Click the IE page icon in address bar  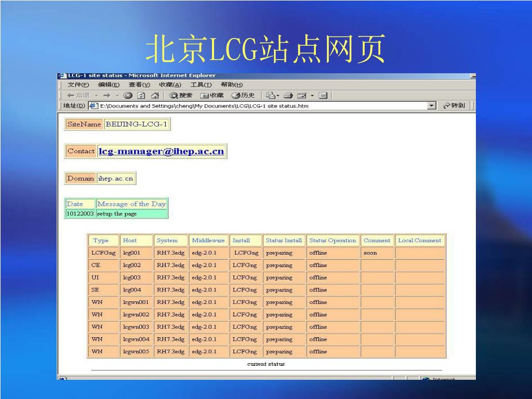coord(94,105)
